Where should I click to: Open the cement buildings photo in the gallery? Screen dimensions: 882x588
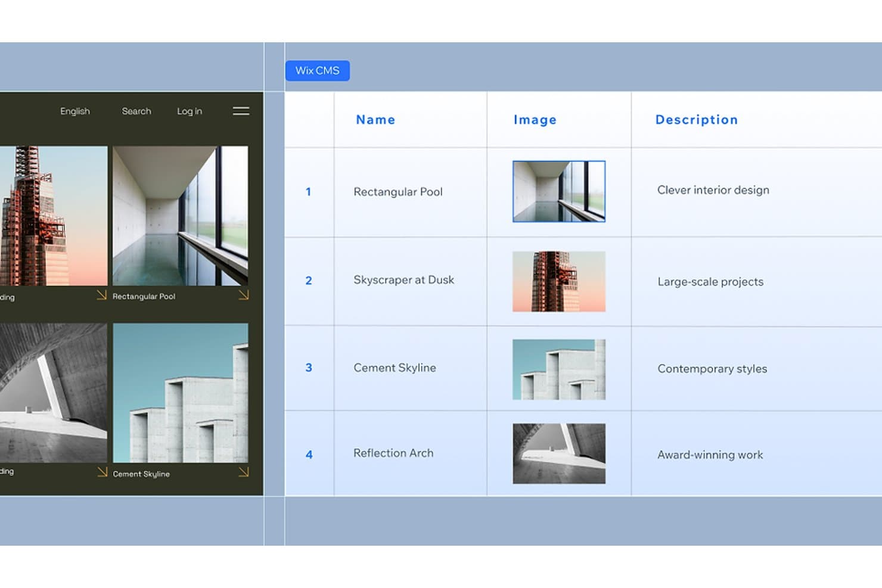pyautogui.click(x=181, y=393)
